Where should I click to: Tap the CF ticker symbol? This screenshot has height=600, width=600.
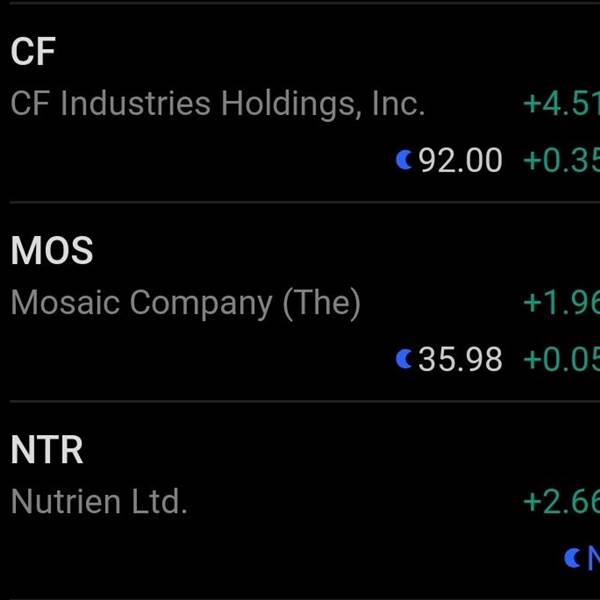[33, 51]
